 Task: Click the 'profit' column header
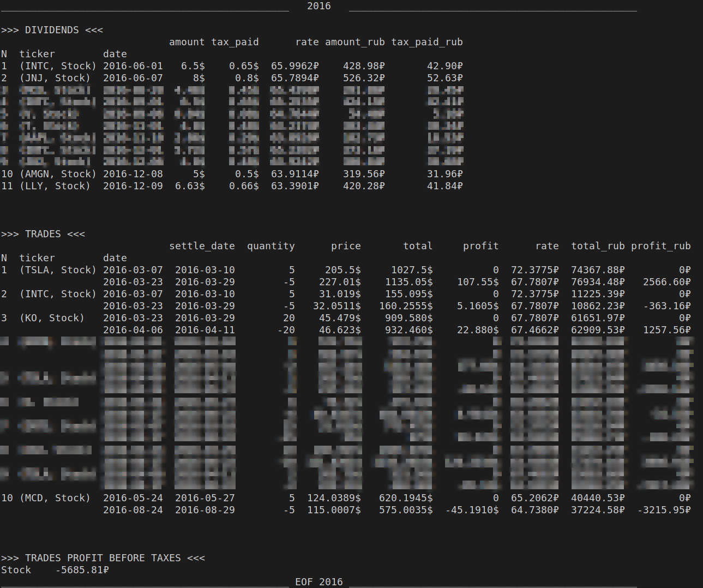pyautogui.click(x=481, y=246)
